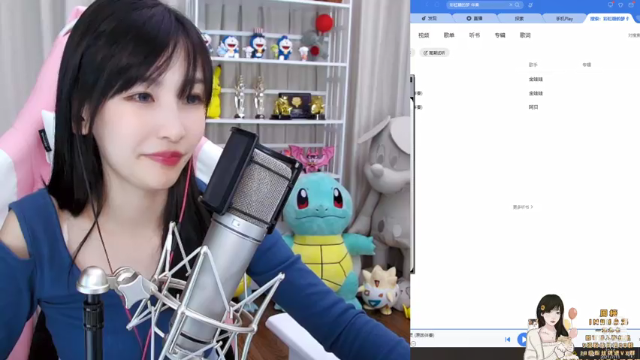Screen dimensions: 640x360
Task: Click the small round icon under the song title
Action: click(x=413, y=344)
